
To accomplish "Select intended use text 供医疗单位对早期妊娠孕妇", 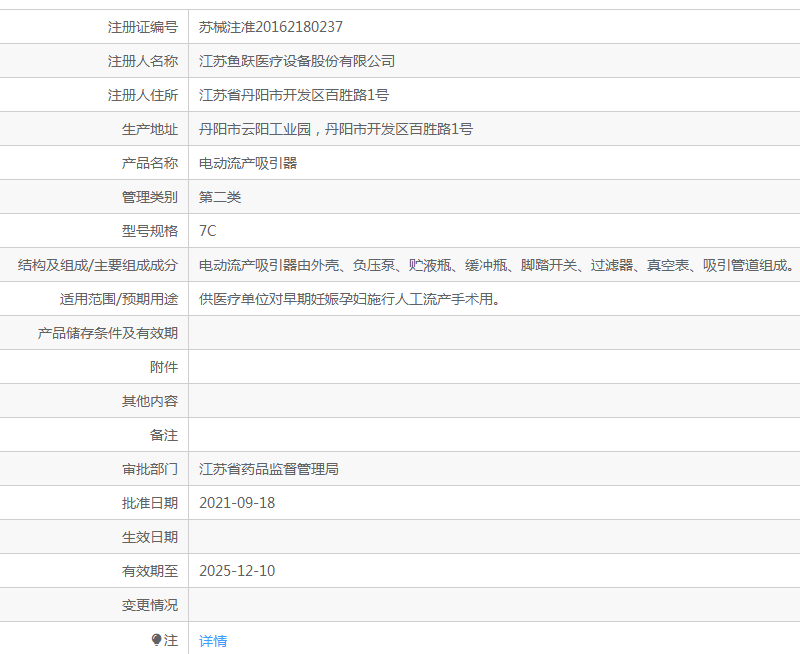I will pyautogui.click(x=349, y=299).
